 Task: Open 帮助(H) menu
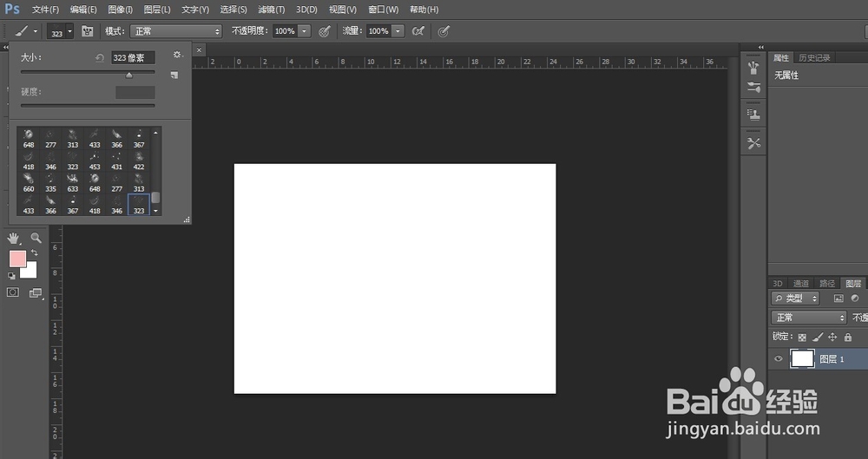pos(424,10)
